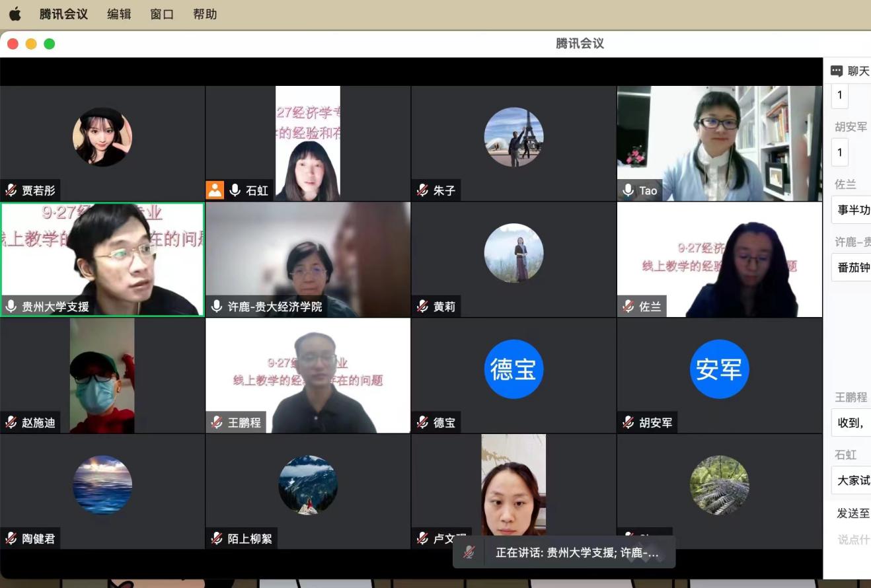
Task: Click the muted mic icon beside 陶健君
Action: tap(11, 538)
